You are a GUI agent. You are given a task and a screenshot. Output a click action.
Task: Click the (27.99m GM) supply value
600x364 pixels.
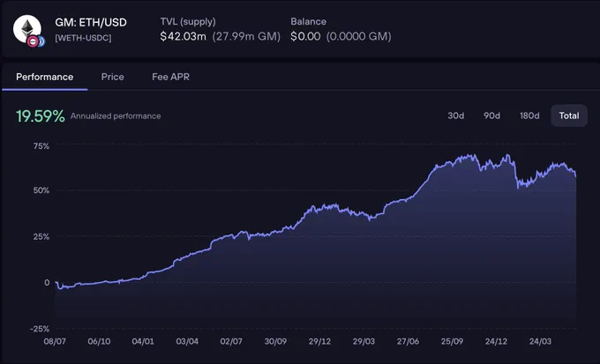pos(246,36)
